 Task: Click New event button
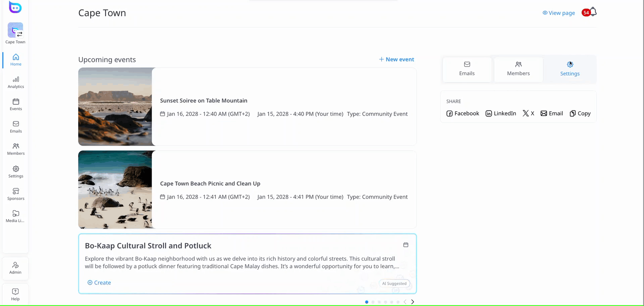(396, 59)
